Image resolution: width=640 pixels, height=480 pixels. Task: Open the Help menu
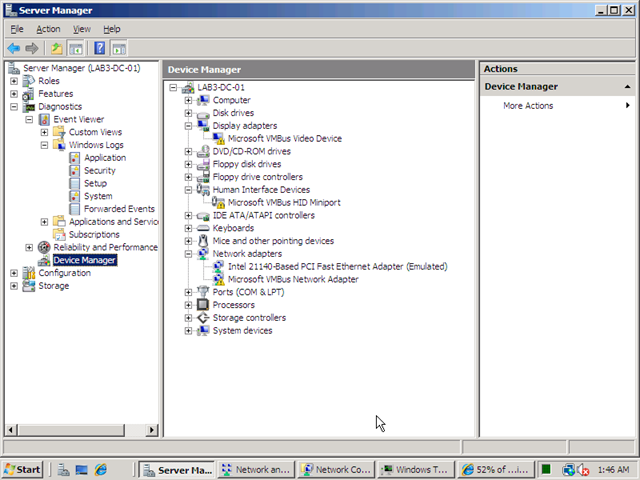tap(111, 29)
